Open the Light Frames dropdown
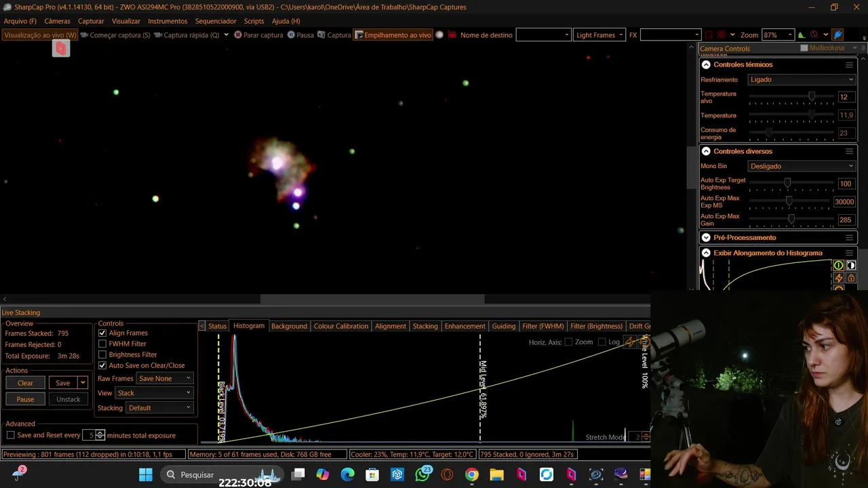 (599, 35)
